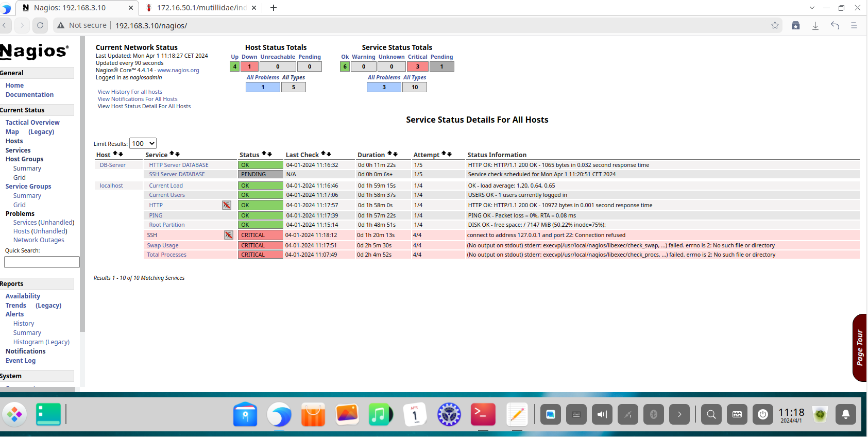
Task: Click the disabled-notifications icon in SSH row
Action: coord(229,235)
